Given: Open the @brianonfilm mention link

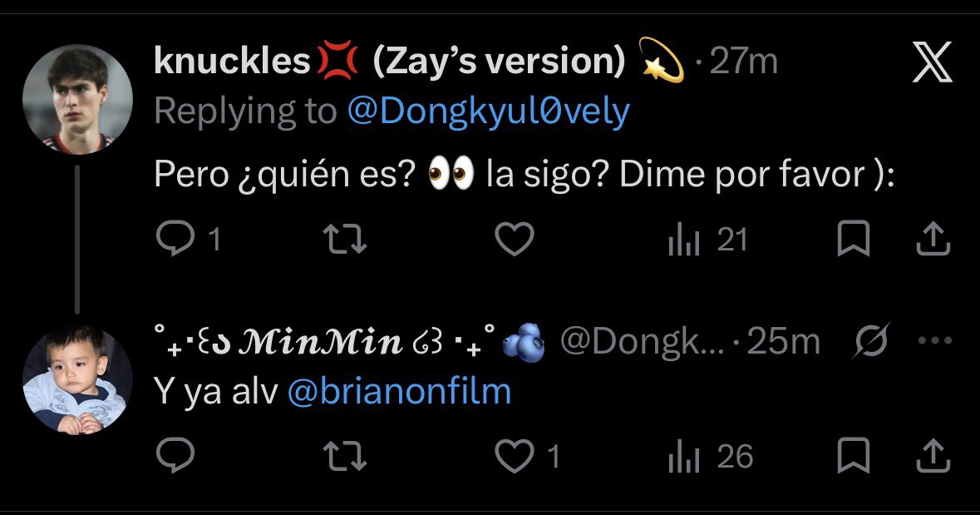Looking at the screenshot, I should click(x=399, y=393).
